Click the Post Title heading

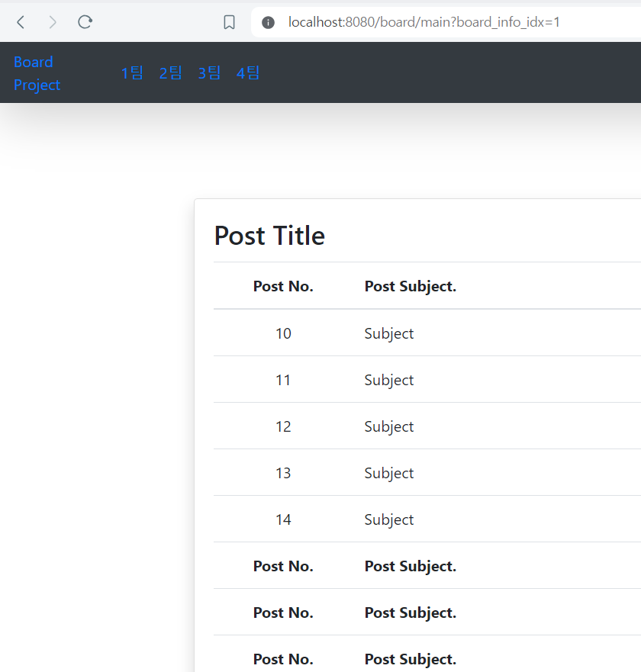pos(269,236)
